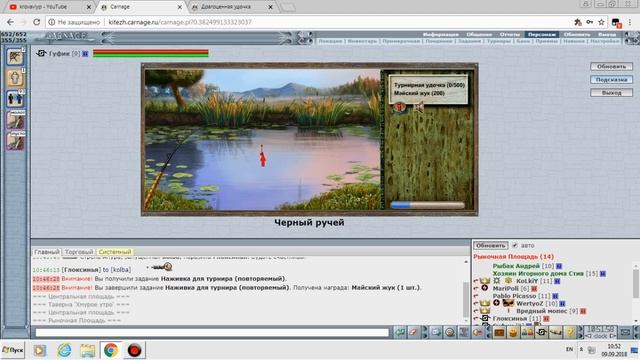This screenshot has width=640, height=360.
Task: Click the Обновить button right of the fishing scene
Action: (x=611, y=67)
